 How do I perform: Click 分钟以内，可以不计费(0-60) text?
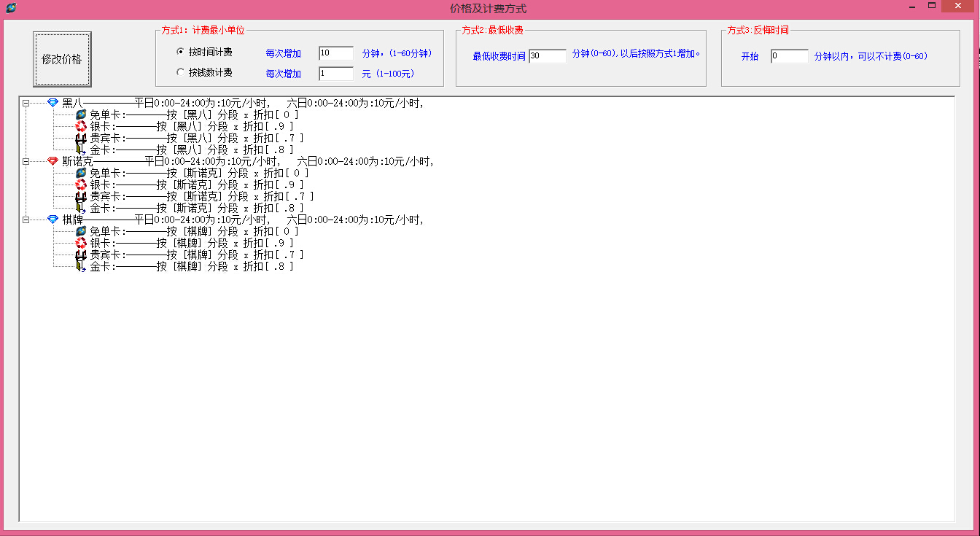coord(871,56)
